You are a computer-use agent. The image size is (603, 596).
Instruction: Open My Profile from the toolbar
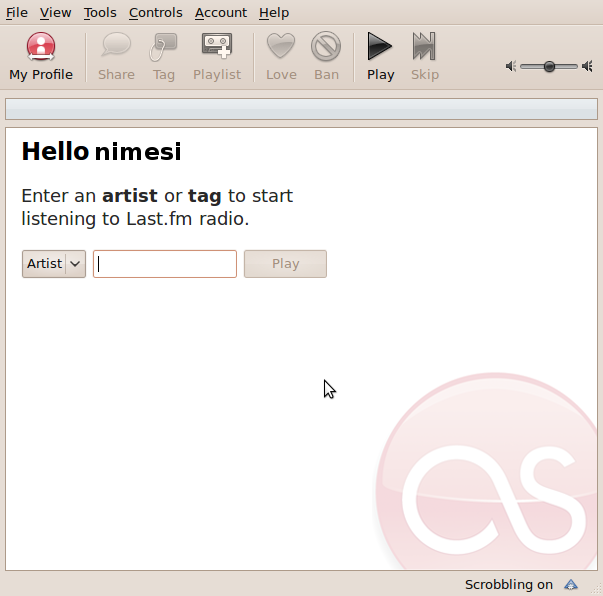pos(41,57)
